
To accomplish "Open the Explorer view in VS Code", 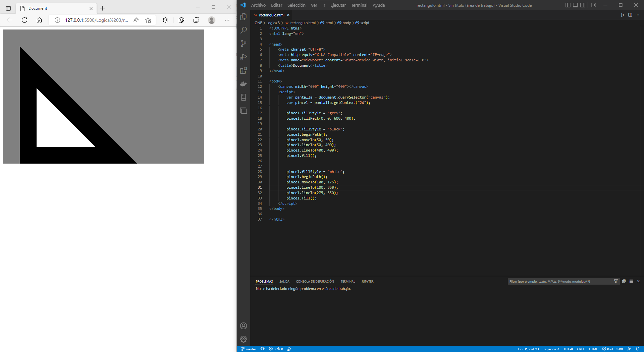I will click(x=244, y=17).
